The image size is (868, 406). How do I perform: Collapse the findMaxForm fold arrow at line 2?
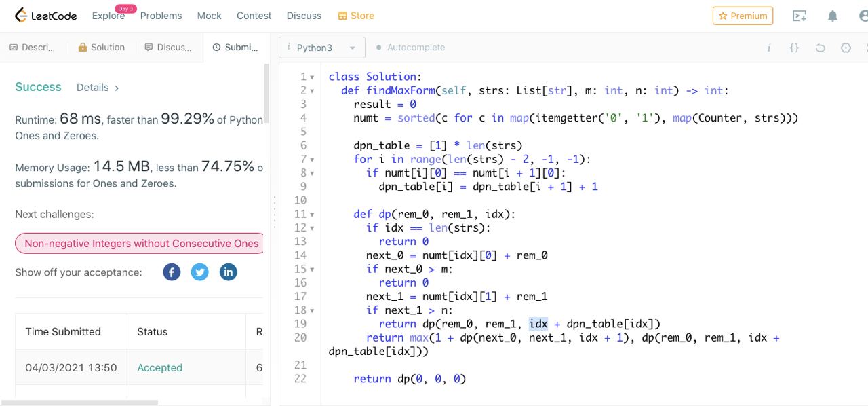point(312,91)
